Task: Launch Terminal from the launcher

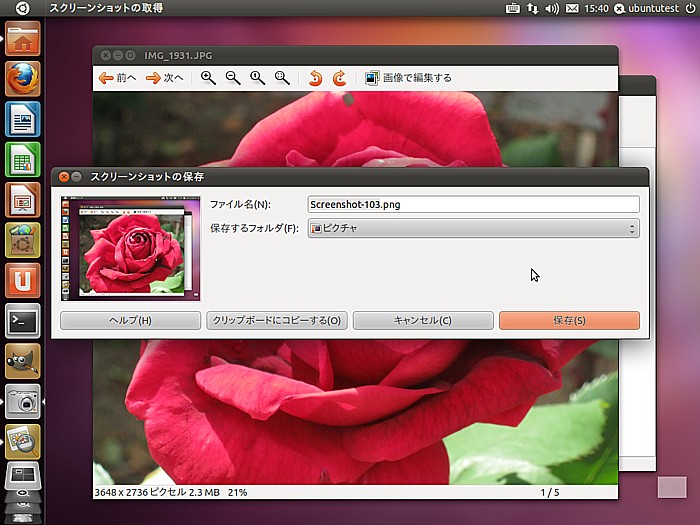Action: tap(23, 321)
